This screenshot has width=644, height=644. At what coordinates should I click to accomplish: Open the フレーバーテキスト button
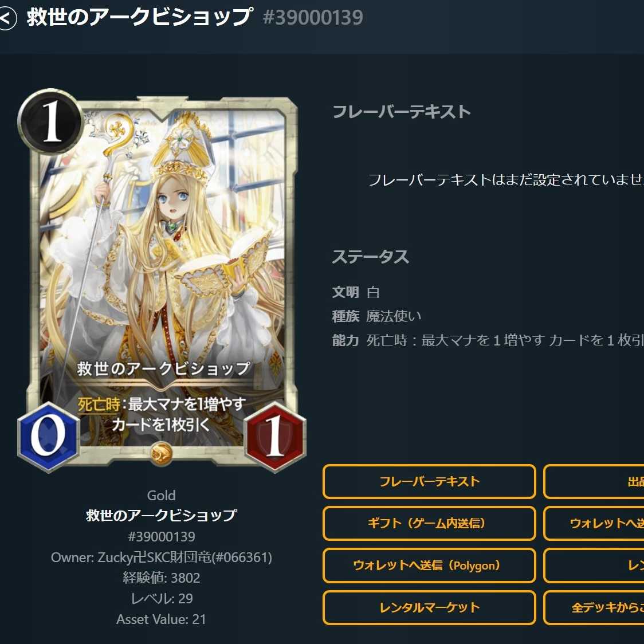[x=429, y=481]
